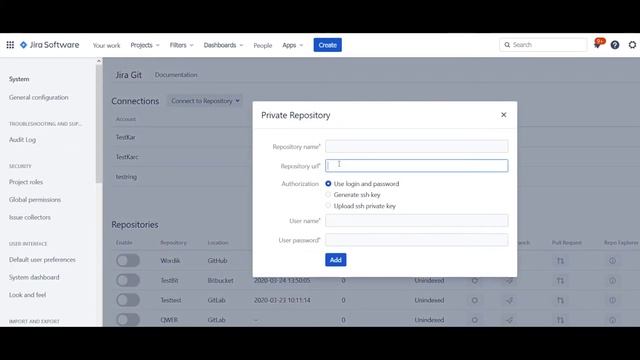Expand the Filters dropdown menu
This screenshot has height=360, width=640.
181,45
